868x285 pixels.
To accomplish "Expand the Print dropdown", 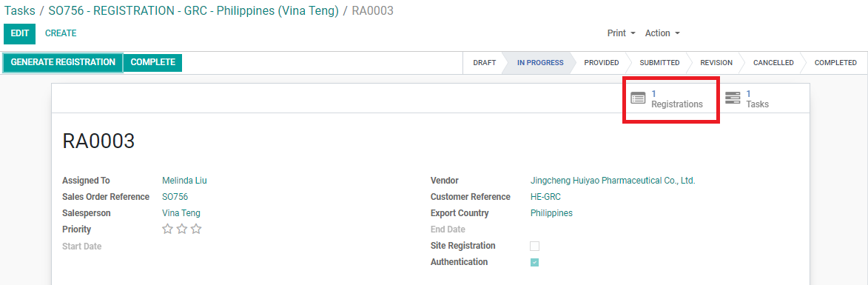I will click(x=621, y=33).
